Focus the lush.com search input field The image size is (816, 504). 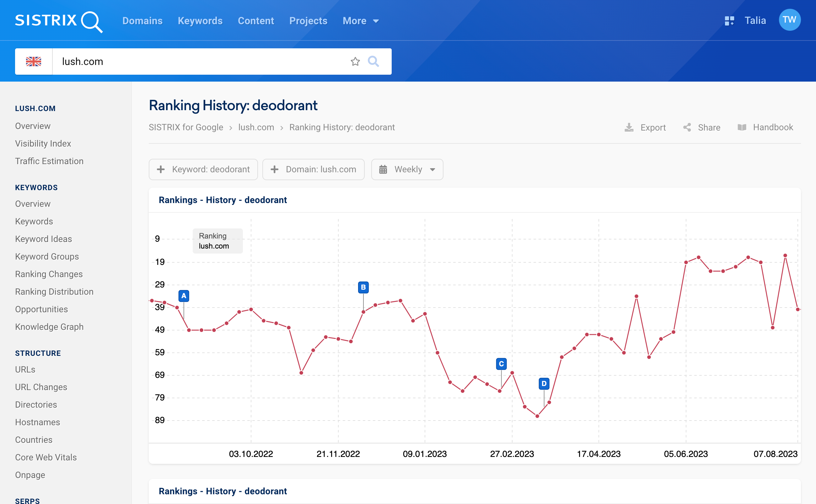[x=200, y=61]
